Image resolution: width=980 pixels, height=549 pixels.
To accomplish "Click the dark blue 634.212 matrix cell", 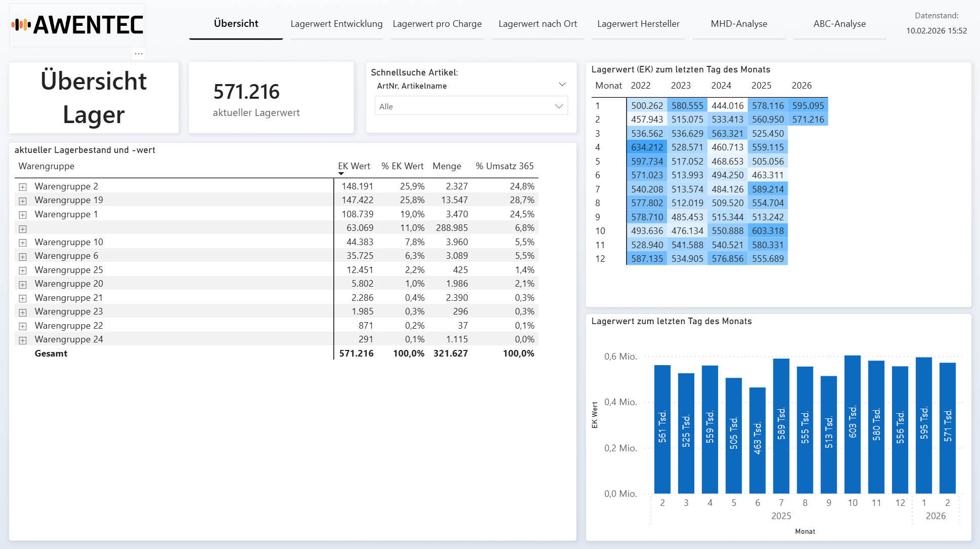I will pyautogui.click(x=647, y=147).
